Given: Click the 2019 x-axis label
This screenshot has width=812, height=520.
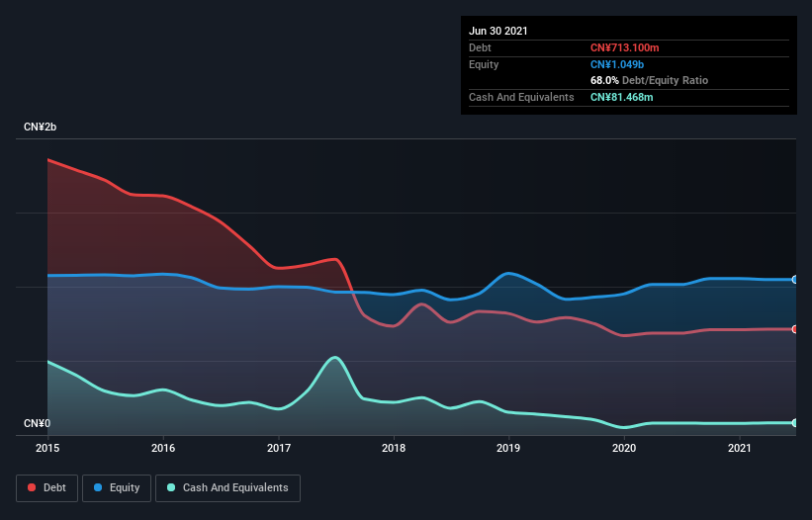Looking at the screenshot, I should tap(508, 448).
